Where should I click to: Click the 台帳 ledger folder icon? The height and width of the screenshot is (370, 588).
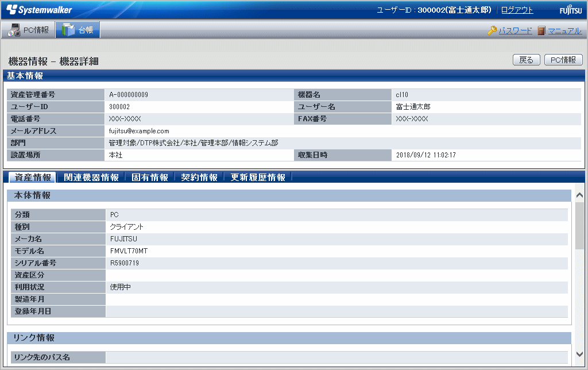coord(68,30)
